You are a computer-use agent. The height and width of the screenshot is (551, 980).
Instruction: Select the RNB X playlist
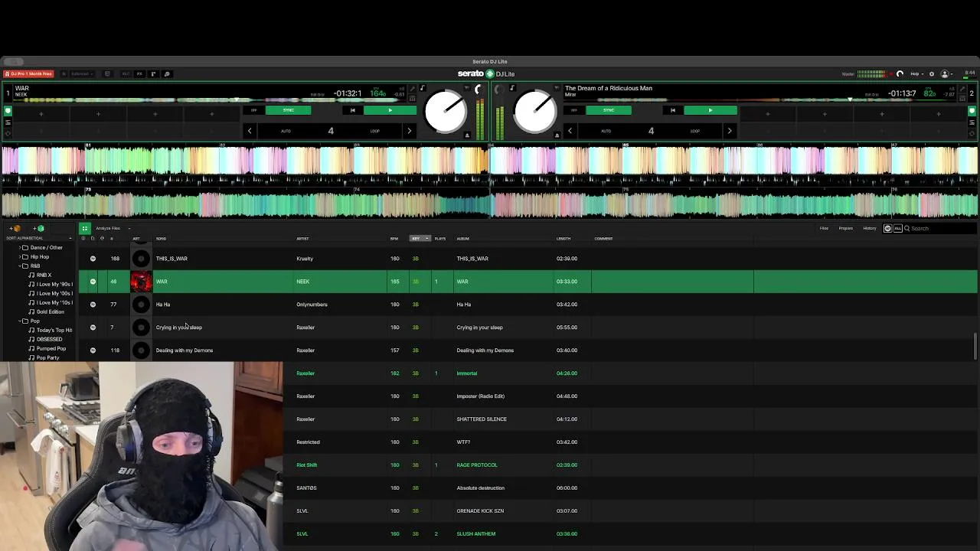coord(44,275)
